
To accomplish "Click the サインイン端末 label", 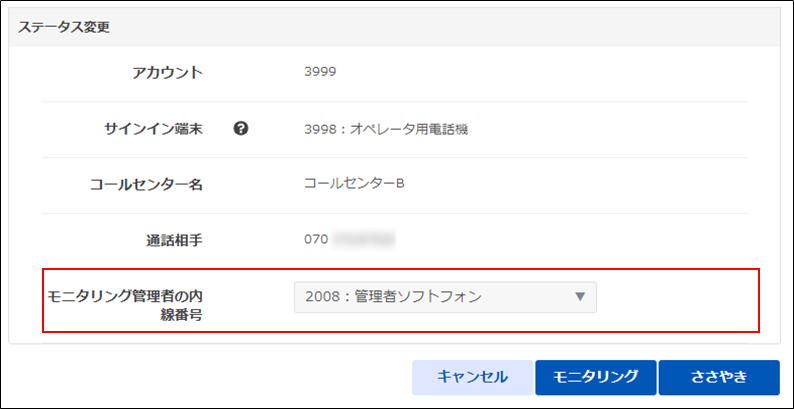I will [x=153, y=130].
